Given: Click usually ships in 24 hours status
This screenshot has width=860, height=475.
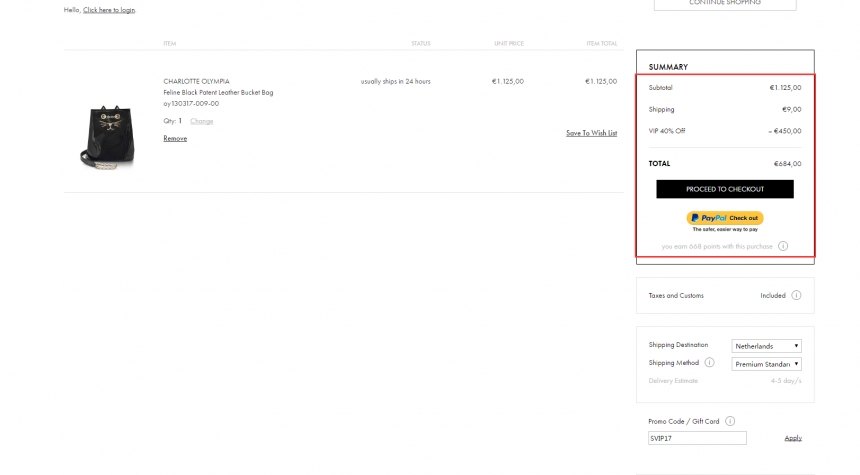Looking at the screenshot, I should coord(395,81).
